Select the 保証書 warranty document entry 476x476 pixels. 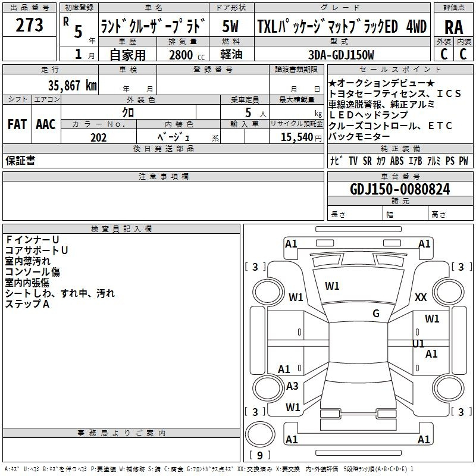[20, 161]
